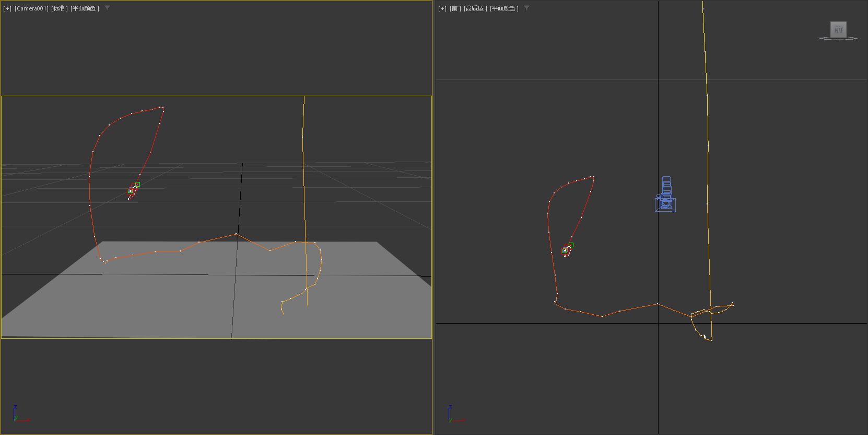The height and width of the screenshot is (435, 868).
Task: Open the [Camera001] view label menu
Action: point(31,8)
